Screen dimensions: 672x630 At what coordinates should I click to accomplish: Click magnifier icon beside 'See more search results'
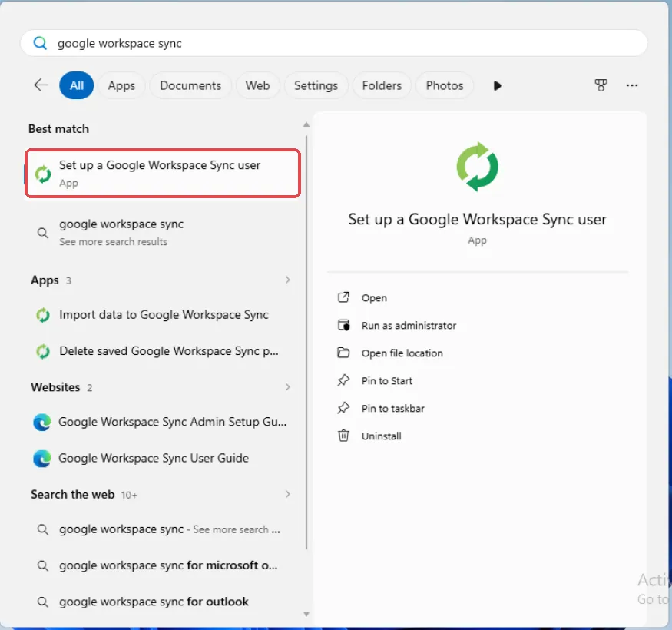(x=42, y=233)
